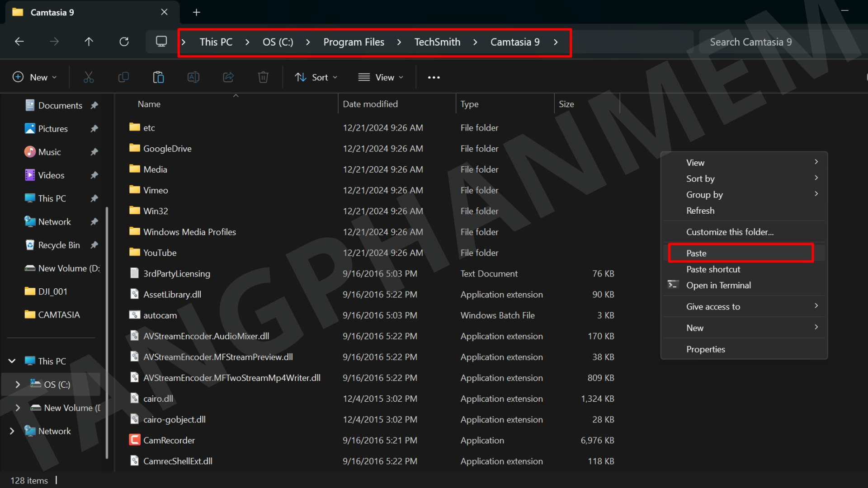This screenshot has height=488, width=868.
Task: Go up one folder level
Action: (89, 42)
